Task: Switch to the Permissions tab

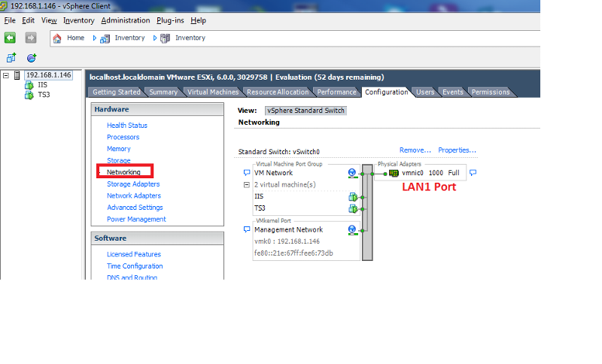Action: pyautogui.click(x=491, y=92)
